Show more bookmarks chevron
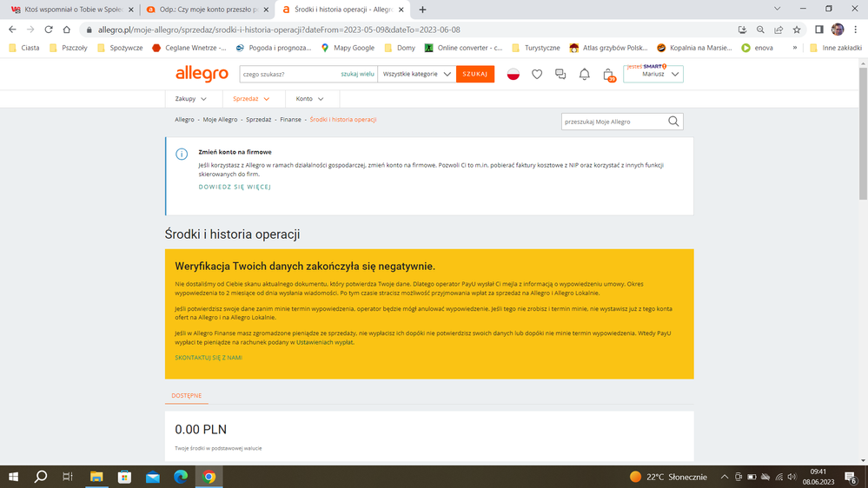 coord(795,48)
